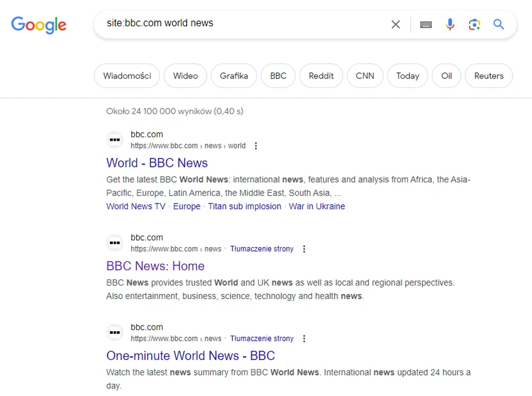The height and width of the screenshot is (396, 532).
Task: Open the One-minute World News - BBC result
Action: (191, 356)
